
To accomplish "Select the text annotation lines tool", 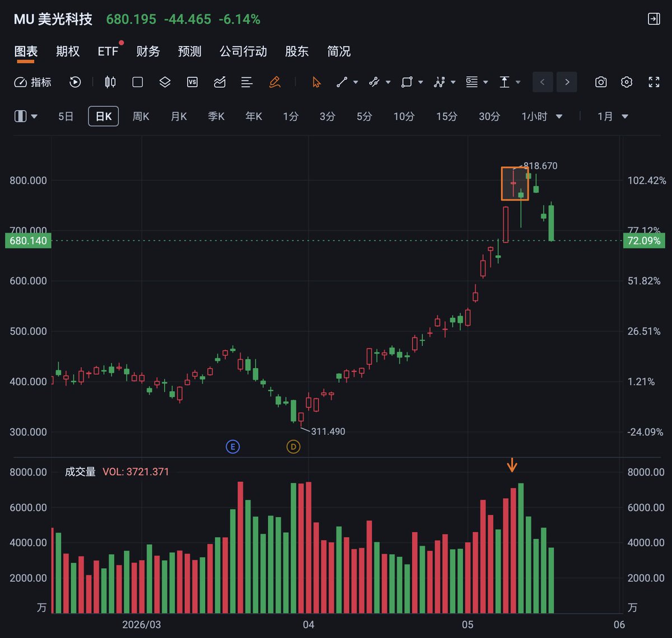I will pos(472,82).
